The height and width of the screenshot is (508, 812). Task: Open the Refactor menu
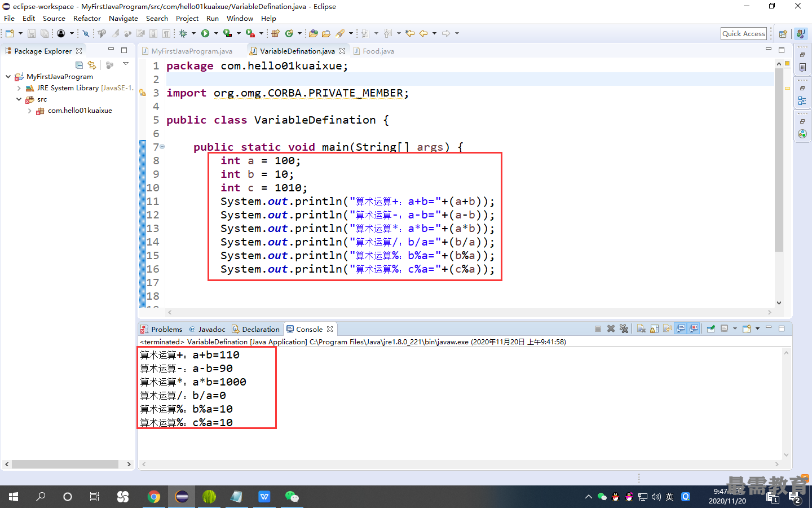pyautogui.click(x=87, y=18)
